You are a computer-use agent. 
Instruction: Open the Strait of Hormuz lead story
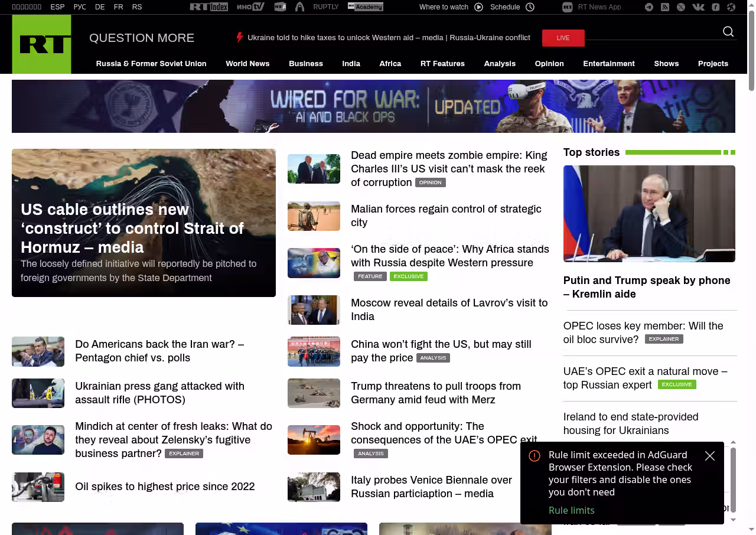[132, 228]
